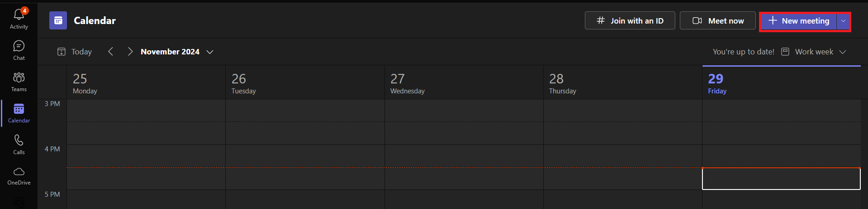The width and height of the screenshot is (868, 209).
Task: Open the Activity bell notifications
Action: 19,19
